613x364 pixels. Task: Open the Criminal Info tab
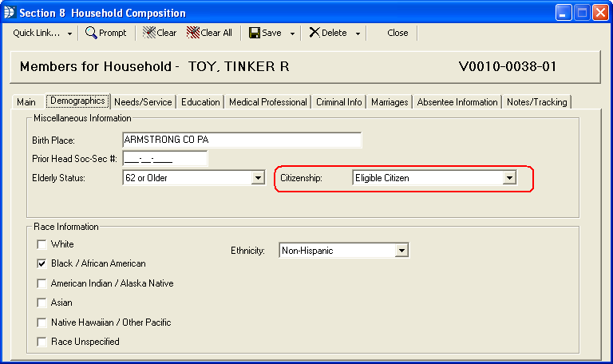[x=339, y=102]
